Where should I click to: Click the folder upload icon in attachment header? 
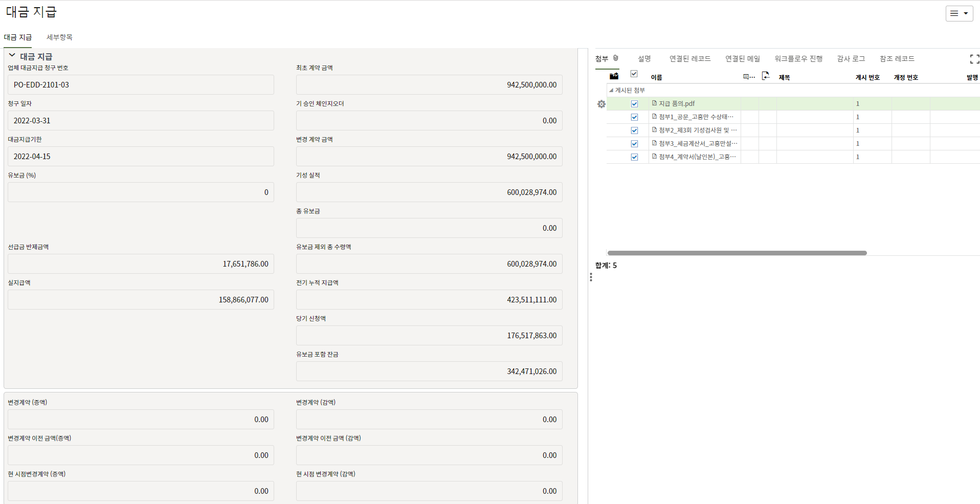614,76
